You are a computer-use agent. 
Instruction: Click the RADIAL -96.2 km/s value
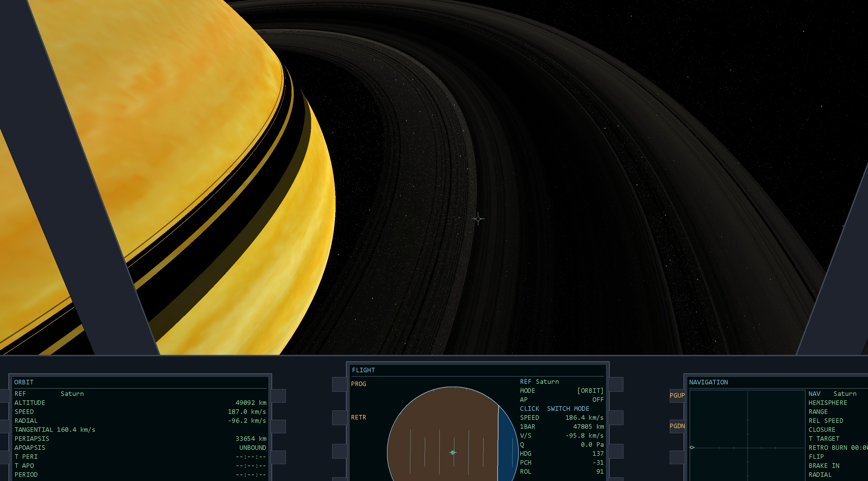(x=247, y=421)
